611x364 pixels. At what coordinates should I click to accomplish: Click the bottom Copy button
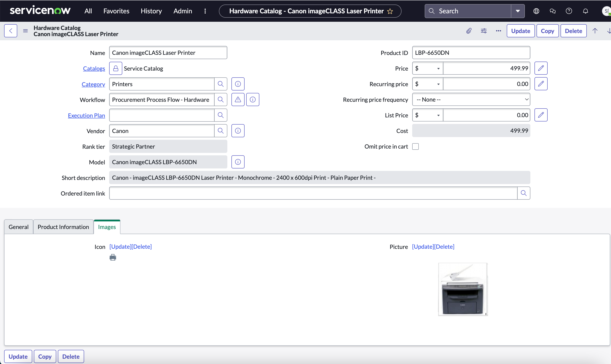45,356
